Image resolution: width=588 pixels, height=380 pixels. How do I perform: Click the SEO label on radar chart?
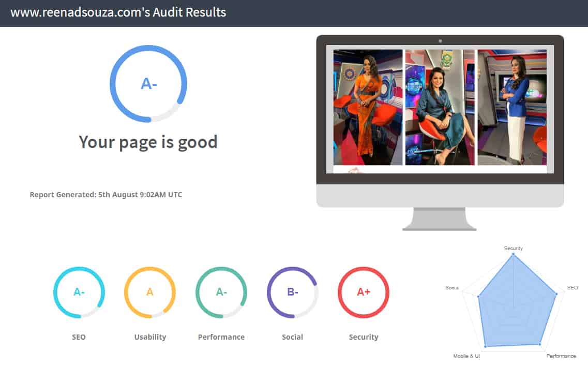[572, 287]
